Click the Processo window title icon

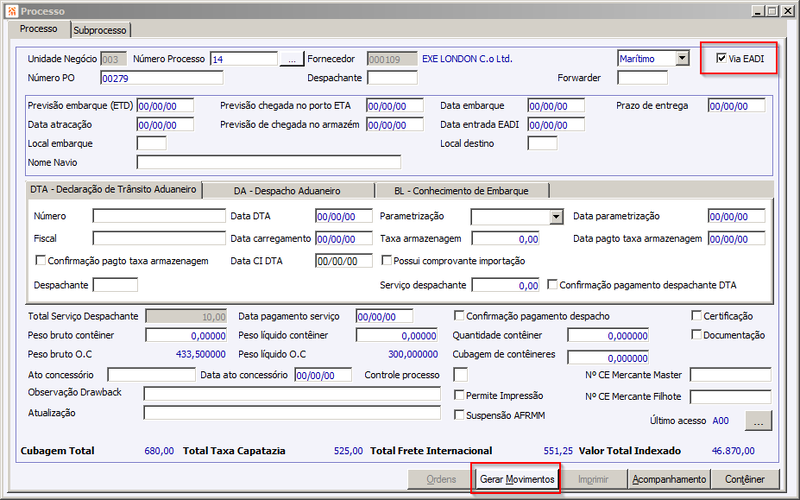pos(11,11)
